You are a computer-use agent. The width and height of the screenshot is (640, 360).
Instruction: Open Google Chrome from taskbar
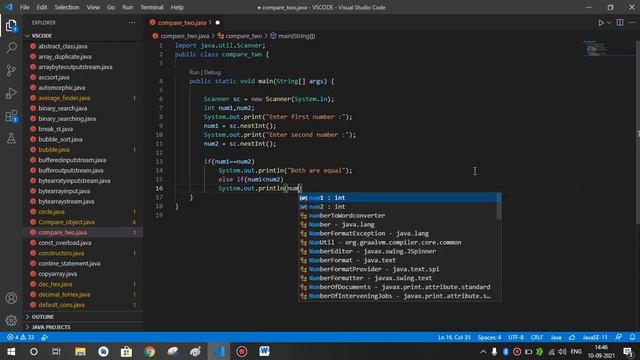pyautogui.click(x=149, y=351)
